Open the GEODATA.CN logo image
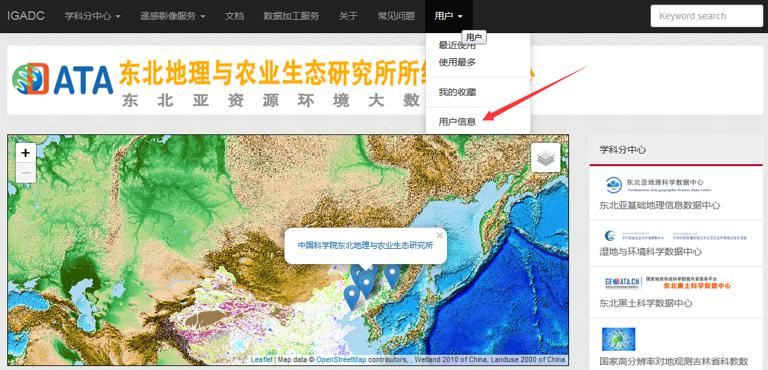This screenshot has height=370, width=768. [x=668, y=283]
